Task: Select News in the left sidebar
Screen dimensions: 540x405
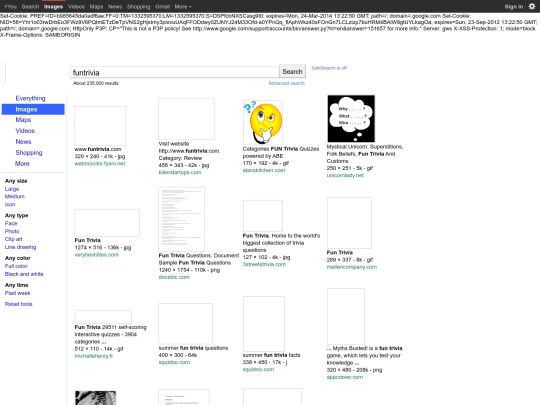Action: (x=23, y=142)
